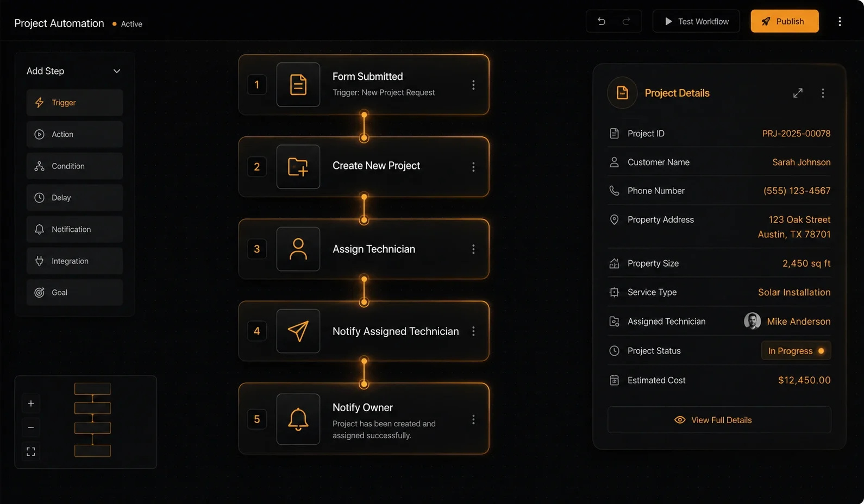Add a Notification step
The image size is (864, 504).
click(x=74, y=229)
